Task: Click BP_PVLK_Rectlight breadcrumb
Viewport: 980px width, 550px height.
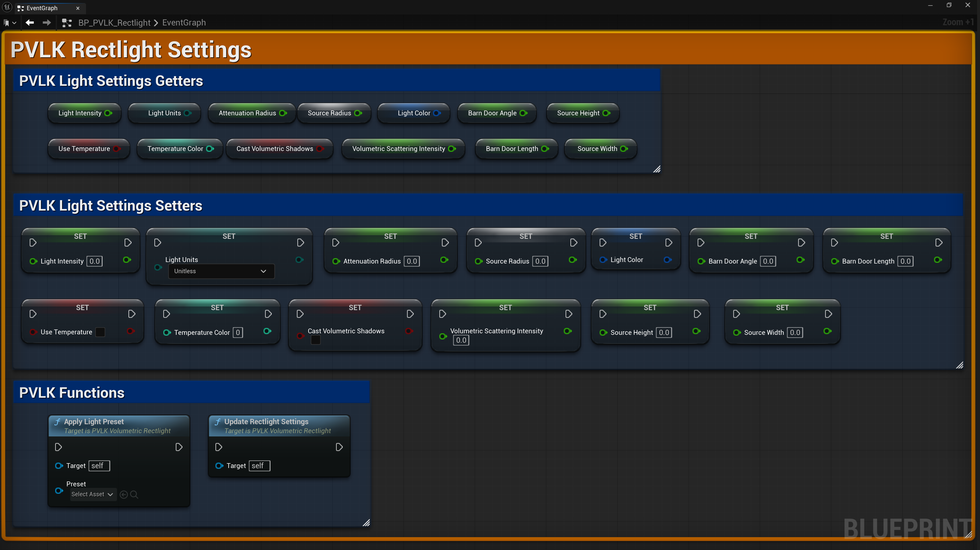Action: click(114, 23)
